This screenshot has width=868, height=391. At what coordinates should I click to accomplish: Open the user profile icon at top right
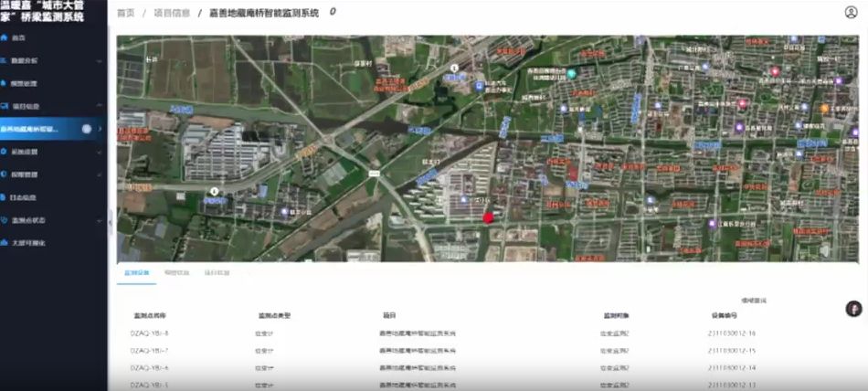pos(851,13)
